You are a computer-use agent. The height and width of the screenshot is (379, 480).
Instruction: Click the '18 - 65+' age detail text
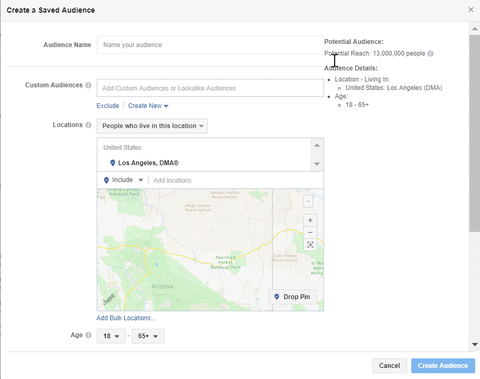[357, 105]
